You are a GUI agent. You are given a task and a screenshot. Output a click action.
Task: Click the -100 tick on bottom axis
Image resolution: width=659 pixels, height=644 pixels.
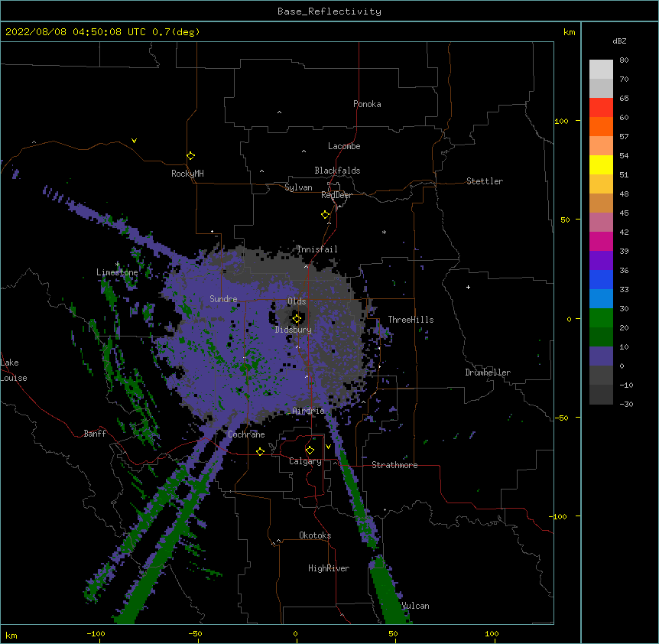(96, 633)
